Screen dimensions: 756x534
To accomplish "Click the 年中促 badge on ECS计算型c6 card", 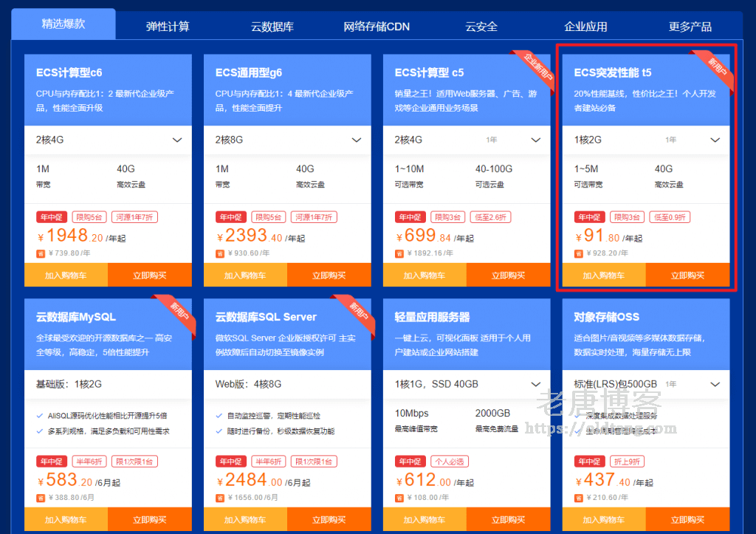I will coord(51,216).
